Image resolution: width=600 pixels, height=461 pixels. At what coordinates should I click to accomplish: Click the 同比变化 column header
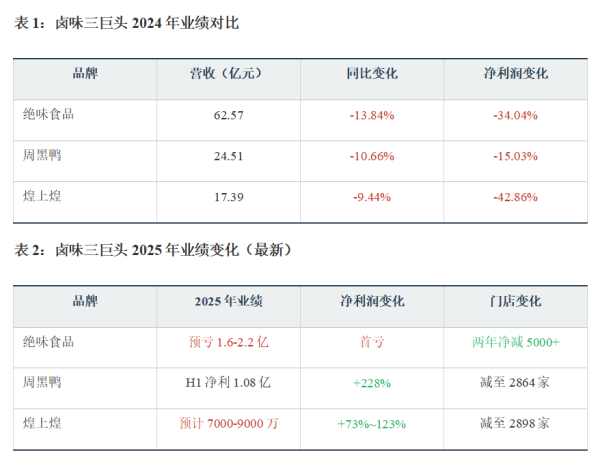click(x=372, y=74)
